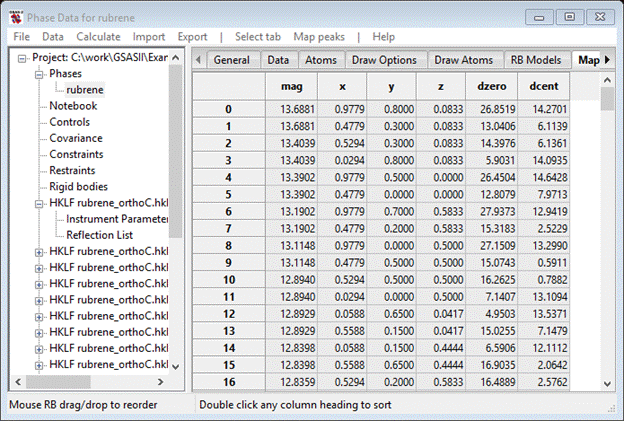Click the table's vertical scrollbar thumb
This screenshot has width=624, height=421.
(x=607, y=98)
